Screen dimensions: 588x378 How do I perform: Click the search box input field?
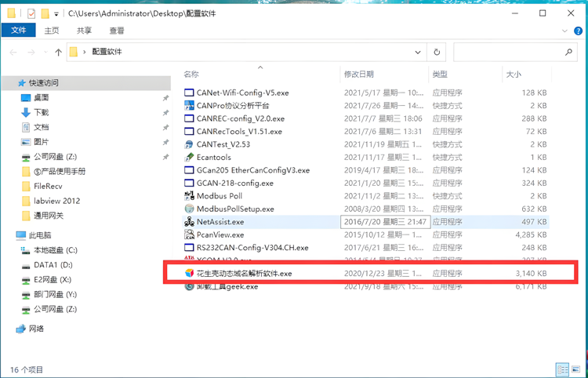(510, 53)
